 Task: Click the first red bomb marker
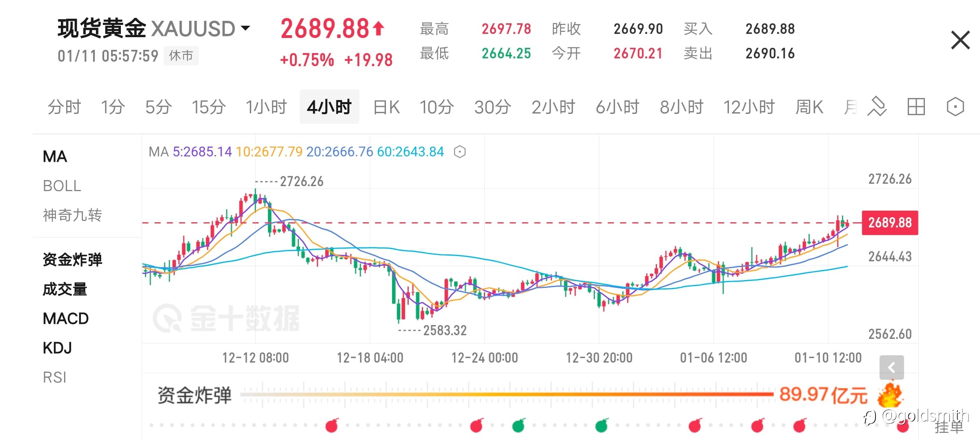(332, 425)
